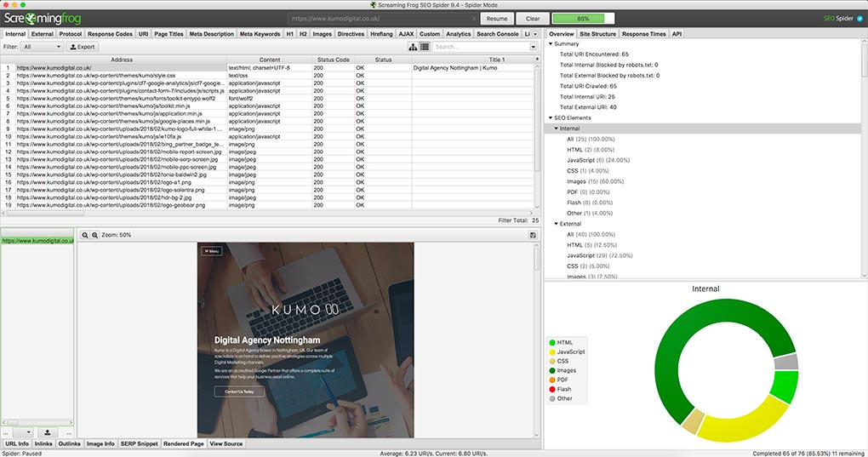
Task: Open the API tab
Action: pyautogui.click(x=677, y=34)
